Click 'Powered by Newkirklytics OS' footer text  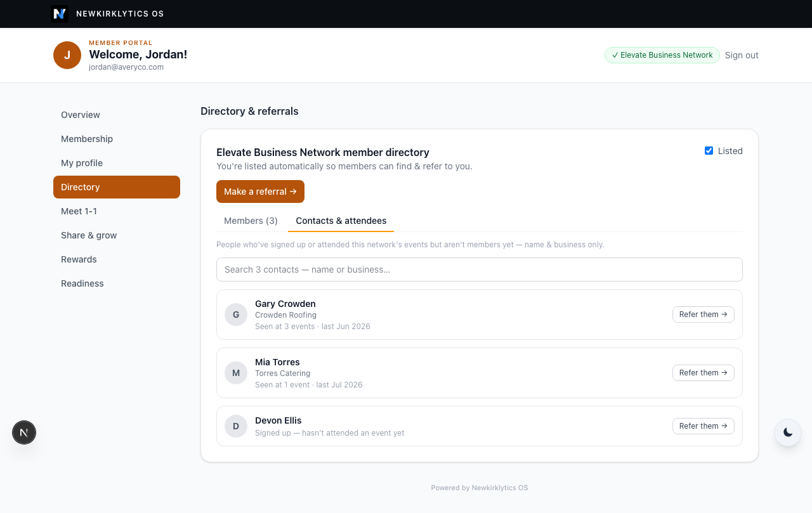click(480, 488)
